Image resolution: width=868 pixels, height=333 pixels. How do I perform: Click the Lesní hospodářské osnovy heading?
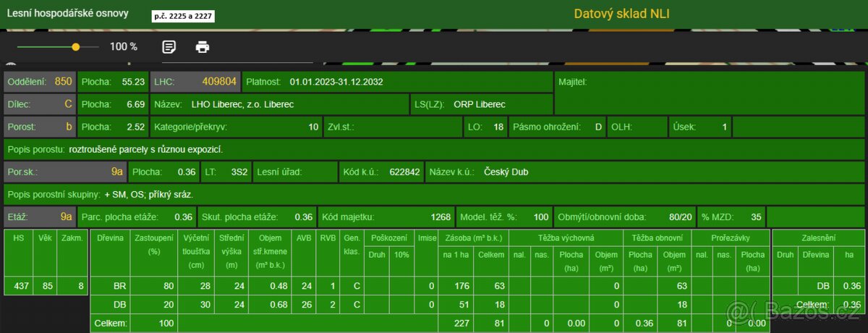pos(70,14)
